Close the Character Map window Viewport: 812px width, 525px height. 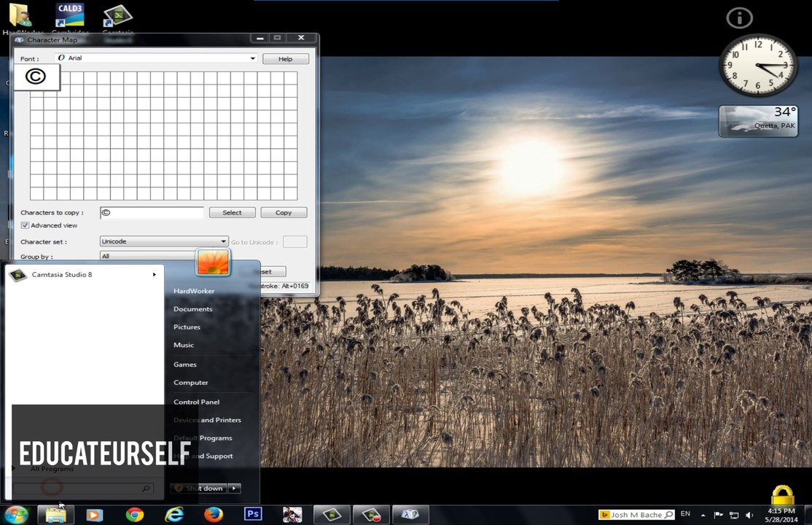coord(301,38)
